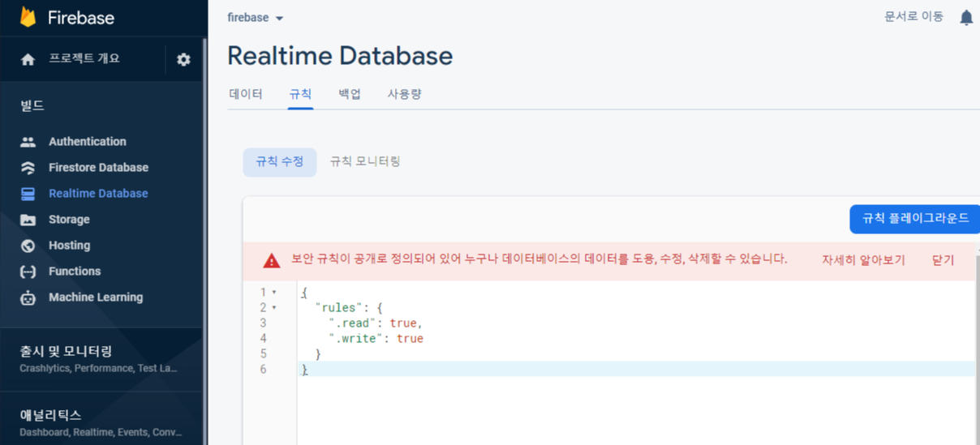Dismiss warning with 닫기
This screenshot has height=445, width=980.
943,260
